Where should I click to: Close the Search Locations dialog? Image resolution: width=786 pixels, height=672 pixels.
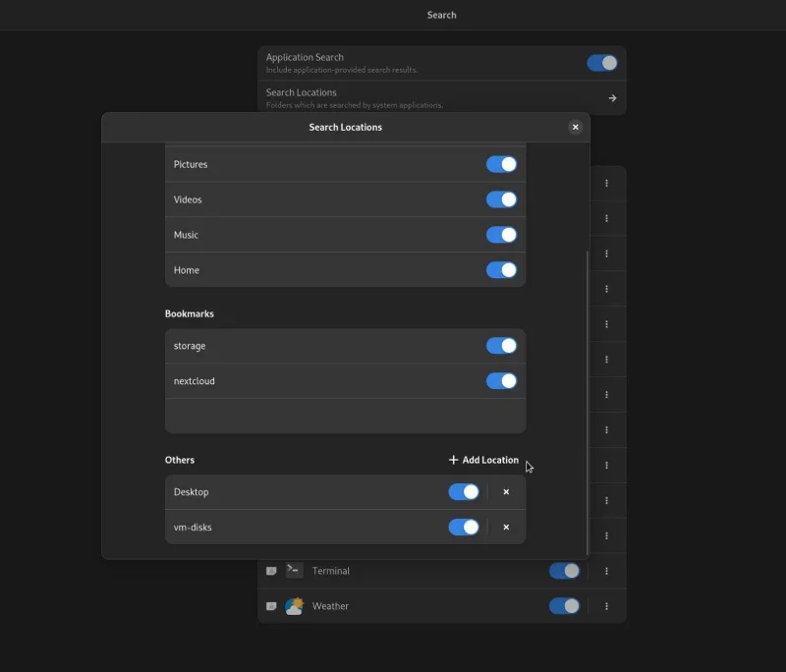pos(576,128)
